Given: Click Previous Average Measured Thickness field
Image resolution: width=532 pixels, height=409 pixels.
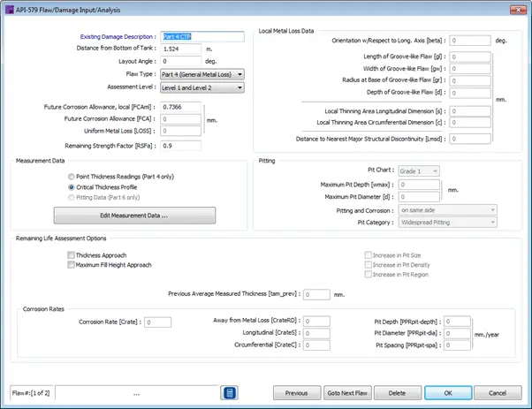Looking at the screenshot, I should coord(316,294).
